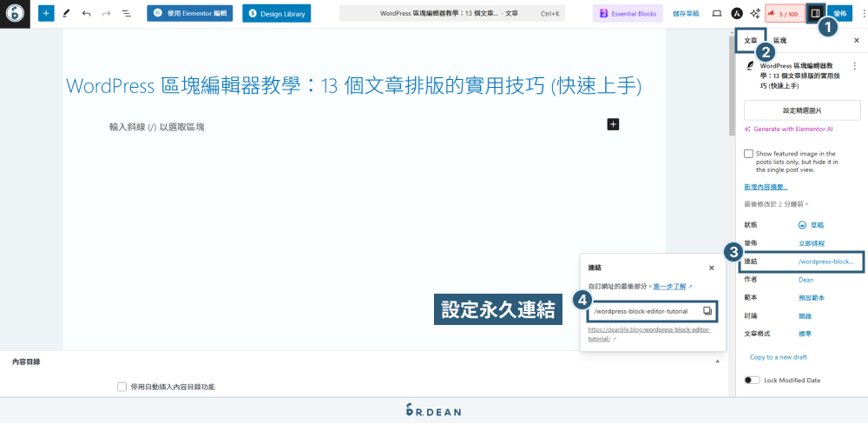Click 儲存草稿 to save draft
This screenshot has width=868, height=424.
(x=684, y=13)
